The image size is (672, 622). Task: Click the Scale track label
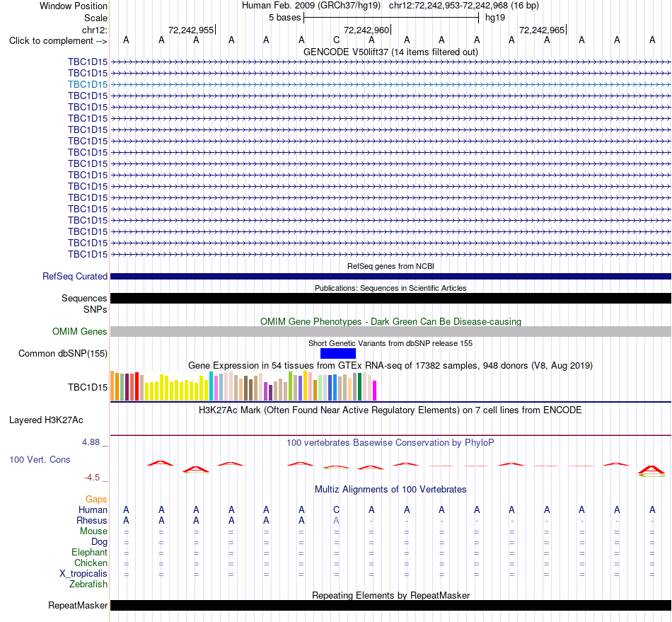[x=95, y=18]
